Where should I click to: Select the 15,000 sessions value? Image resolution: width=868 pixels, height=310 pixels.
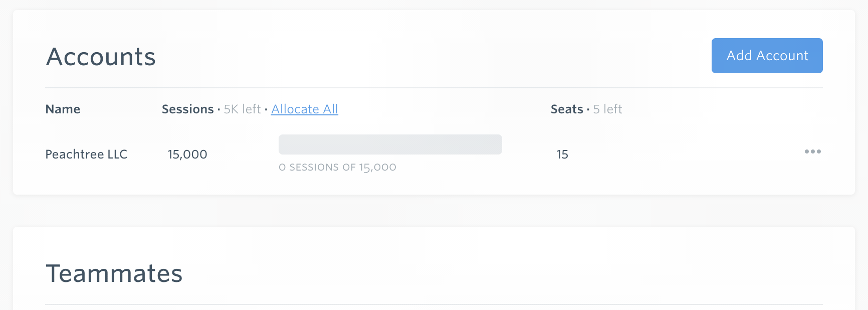click(x=187, y=154)
